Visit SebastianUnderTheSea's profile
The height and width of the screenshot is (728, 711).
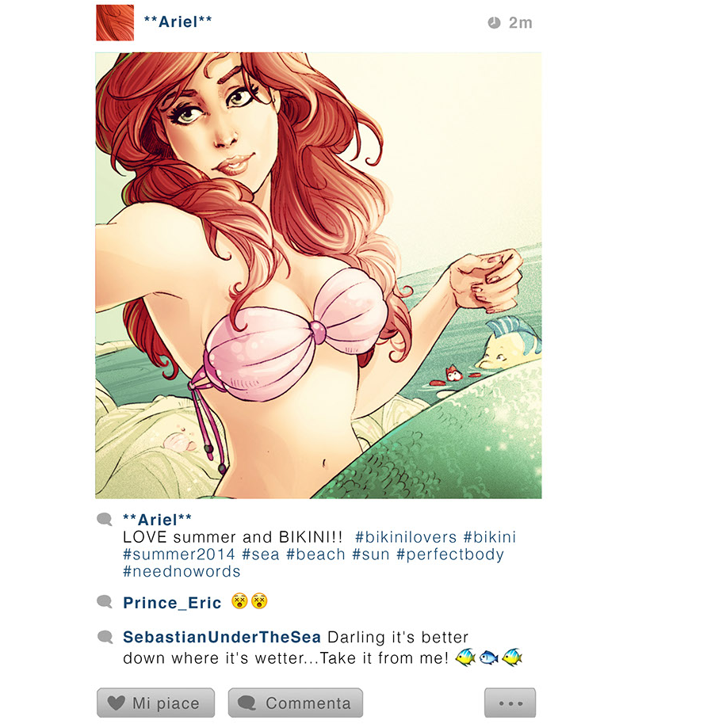pyautogui.click(x=222, y=637)
